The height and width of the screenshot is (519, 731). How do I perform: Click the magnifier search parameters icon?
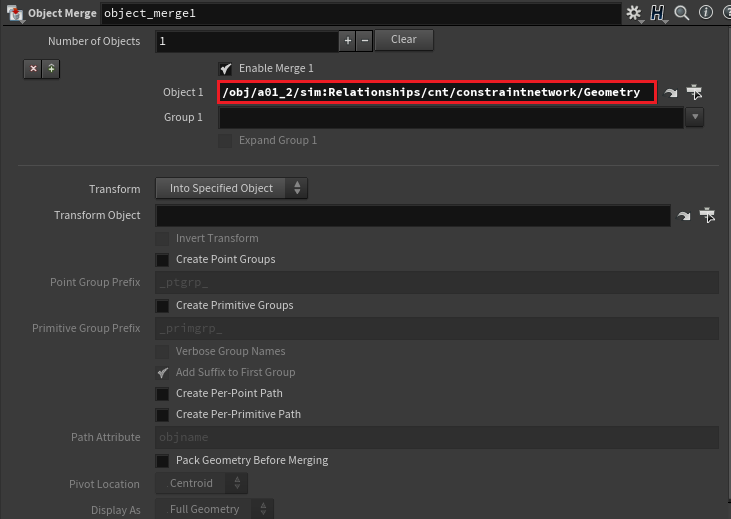682,13
